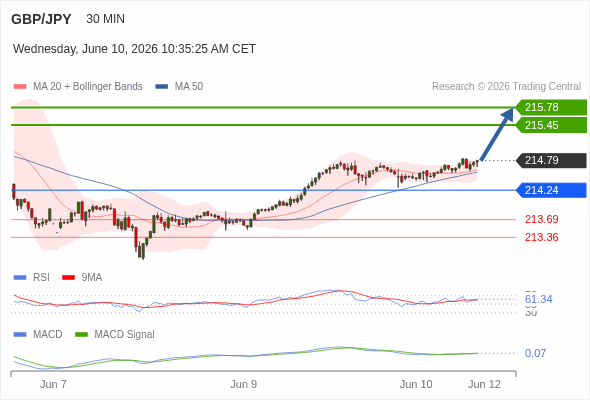Click the MA 20 + Bollinger Bands legend label
The image size is (590, 400).
click(x=88, y=87)
